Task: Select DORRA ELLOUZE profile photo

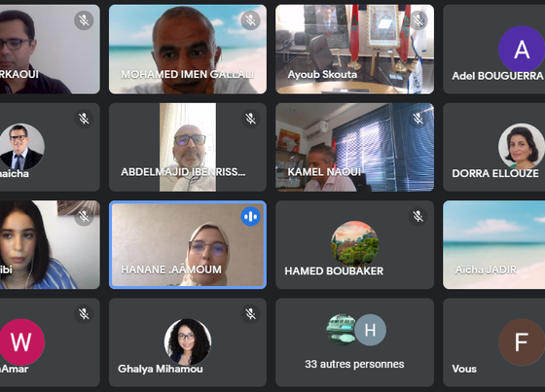Action: pos(522,146)
